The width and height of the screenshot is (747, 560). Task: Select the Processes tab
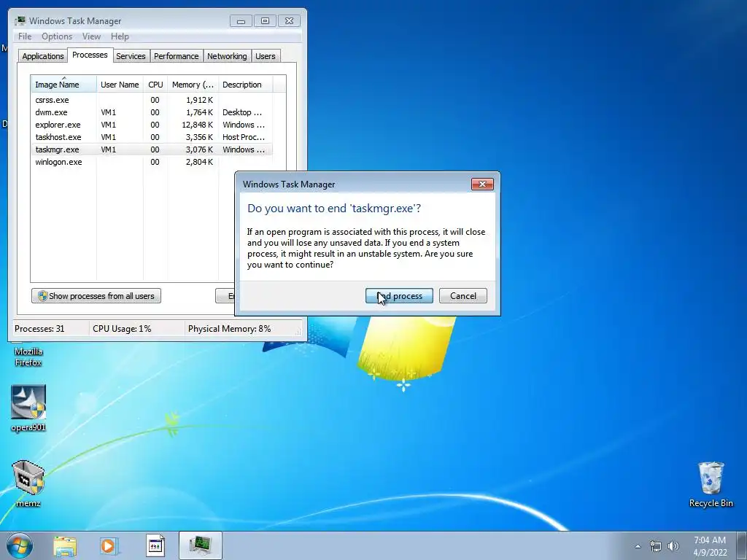click(90, 55)
